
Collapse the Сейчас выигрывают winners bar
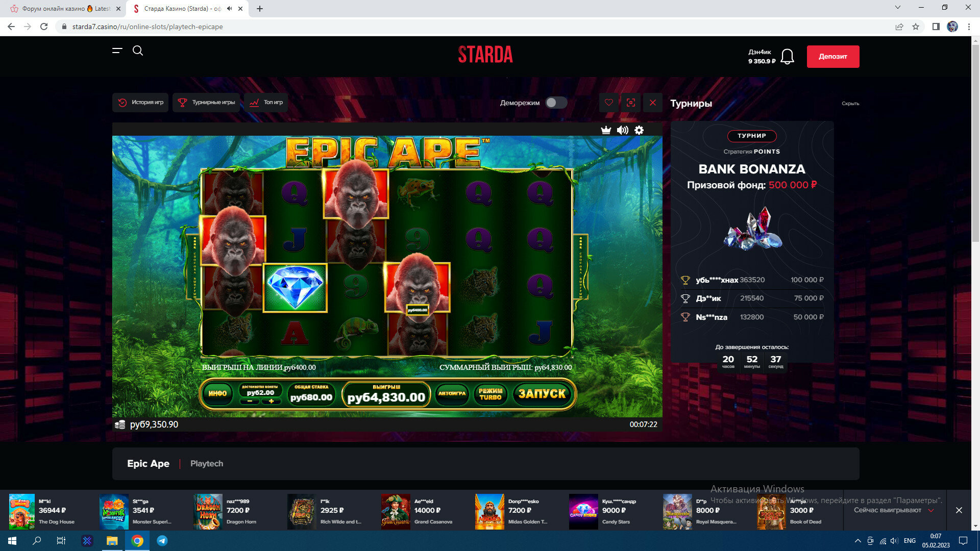tap(931, 510)
